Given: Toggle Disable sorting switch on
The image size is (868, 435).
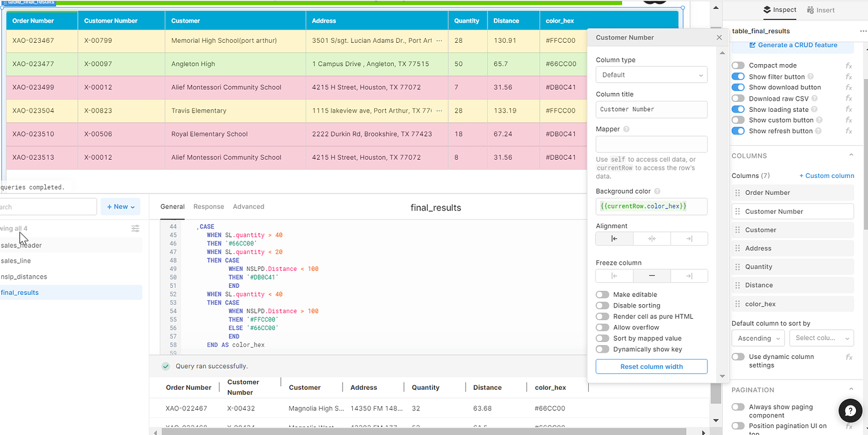Looking at the screenshot, I should coord(603,306).
